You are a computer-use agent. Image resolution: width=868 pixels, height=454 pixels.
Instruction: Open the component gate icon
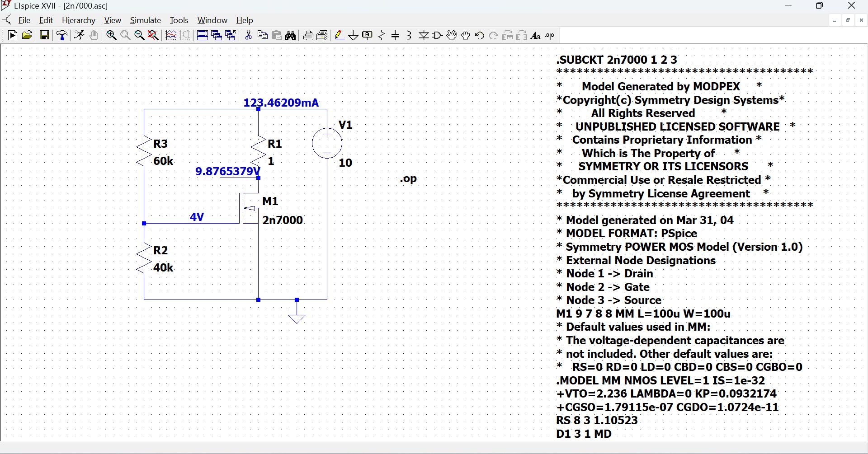[438, 36]
